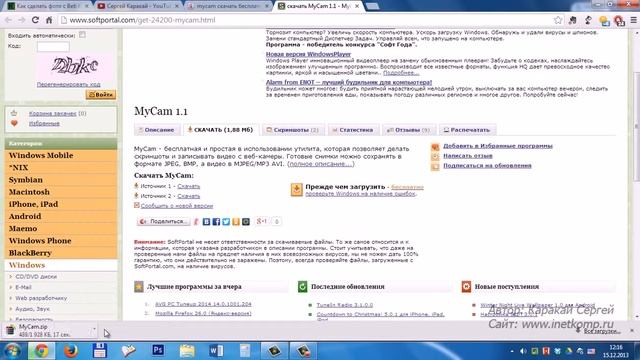This screenshot has height=360, width=640.
Task: Switch to the mycam скачать бесплатно tab
Action: (227, 6)
